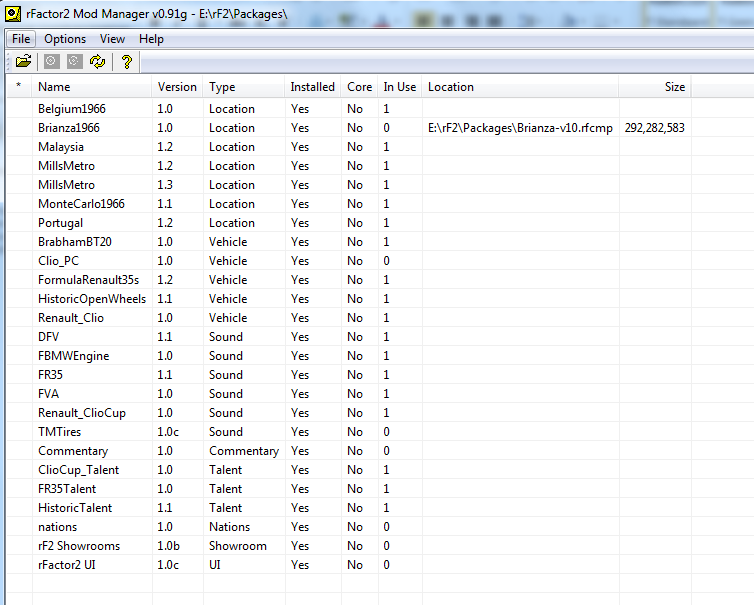
Task: Click the second greyed-out uninstall toolbar icon
Action: click(x=75, y=62)
